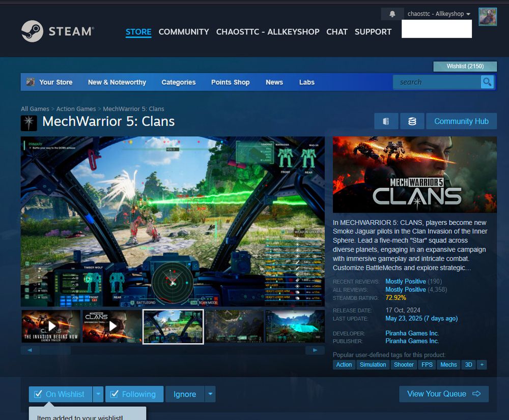This screenshot has height=420, width=509.
Task: Select the Simulation tag
Action: [373, 365]
